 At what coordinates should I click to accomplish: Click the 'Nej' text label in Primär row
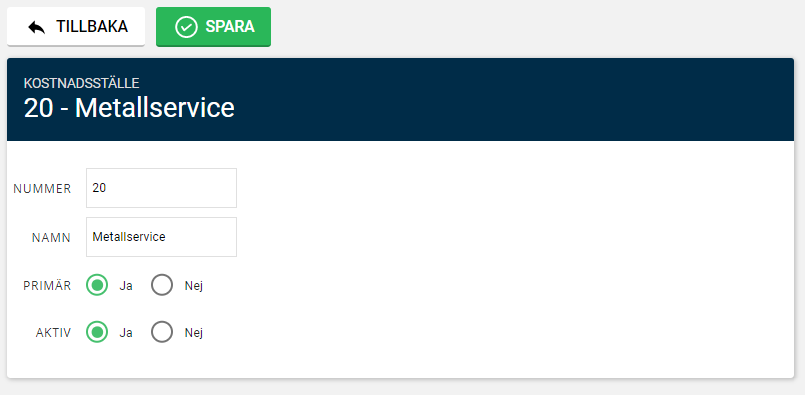[194, 286]
